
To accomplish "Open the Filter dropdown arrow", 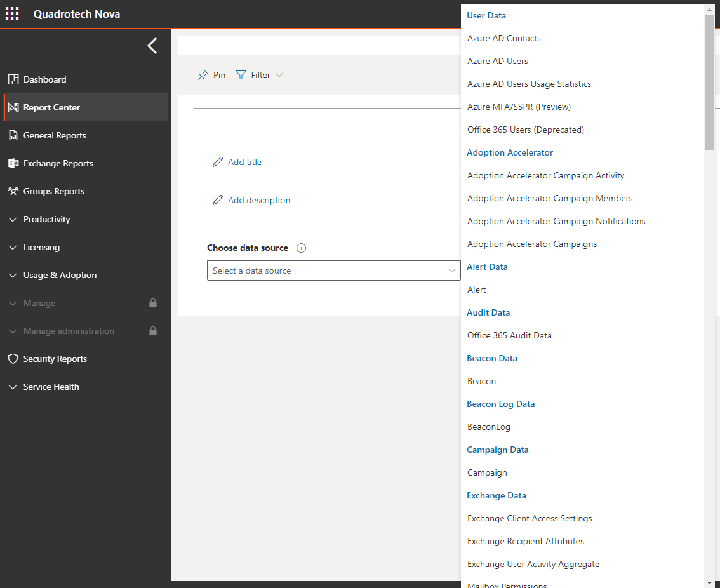I will [279, 75].
